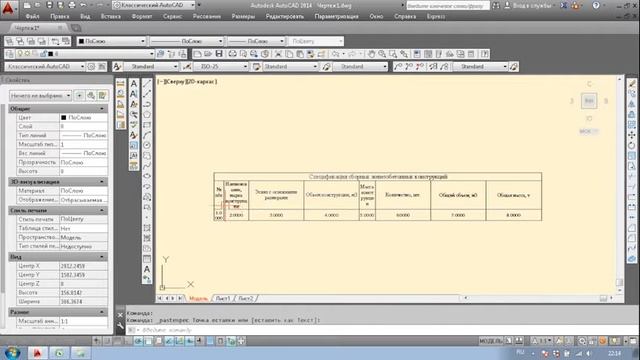Screen dimensions: 640x360
Task: Click the vertical scrollbar of the drawing area
Action: tap(620, 184)
